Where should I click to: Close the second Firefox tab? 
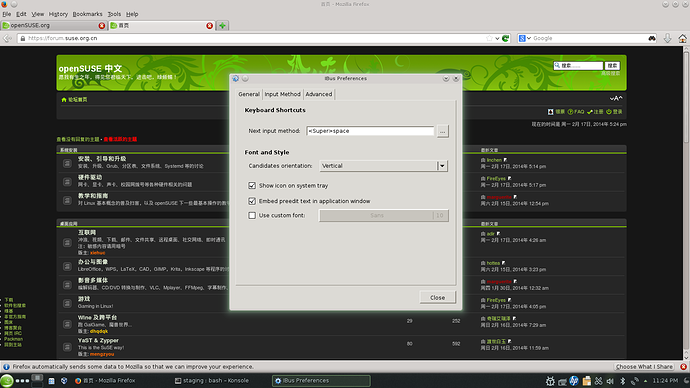pyautogui.click(x=209, y=26)
